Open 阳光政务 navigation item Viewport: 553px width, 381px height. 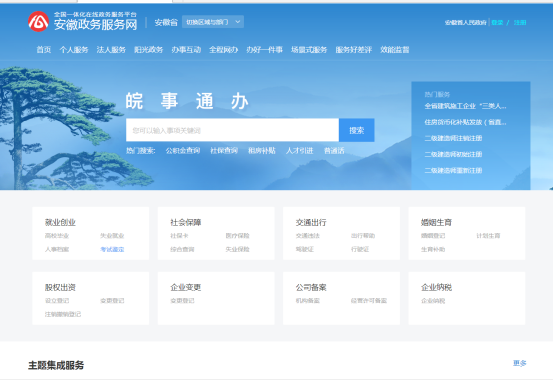click(x=148, y=50)
